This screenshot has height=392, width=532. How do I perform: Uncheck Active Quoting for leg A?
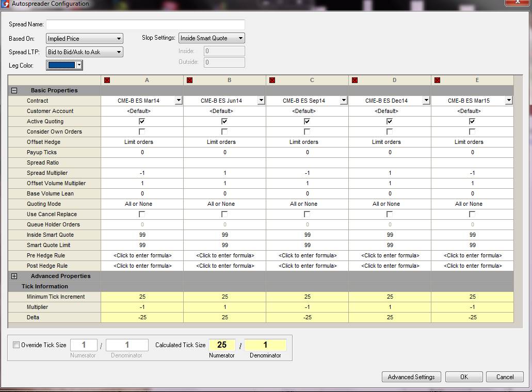point(142,121)
